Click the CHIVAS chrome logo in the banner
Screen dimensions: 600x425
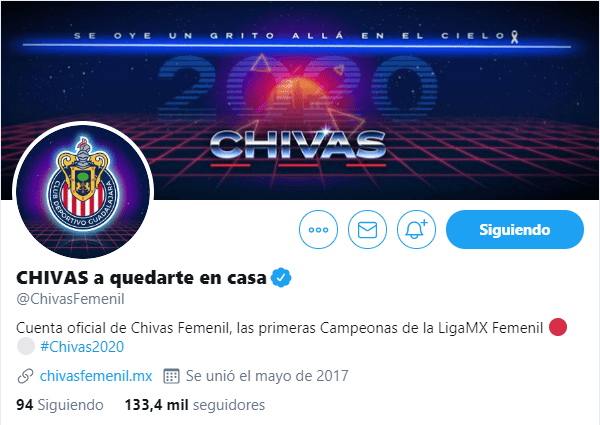click(298, 145)
